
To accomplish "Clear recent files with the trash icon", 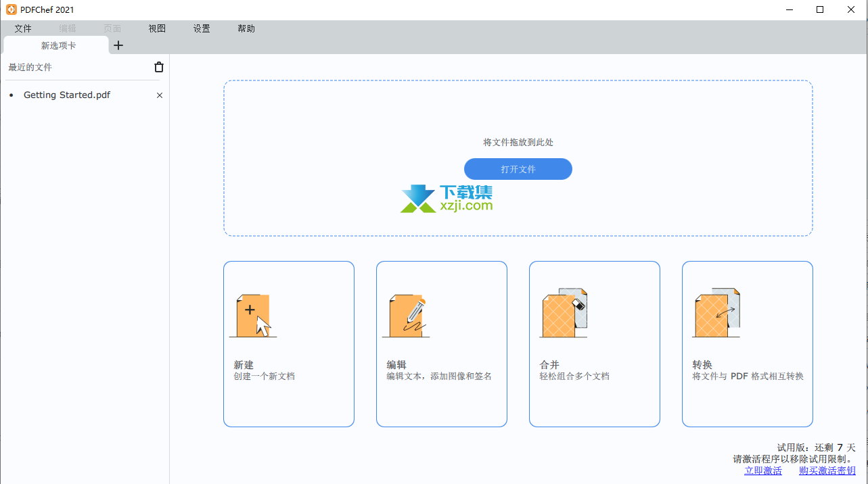I will coord(159,67).
